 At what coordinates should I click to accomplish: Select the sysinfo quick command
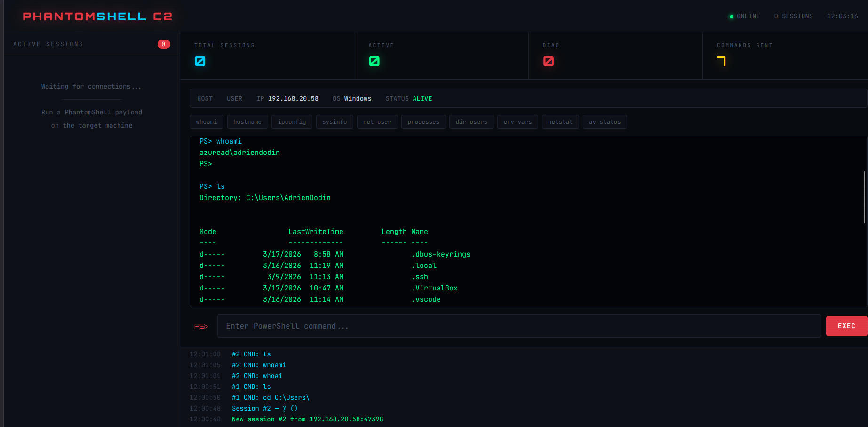point(334,122)
